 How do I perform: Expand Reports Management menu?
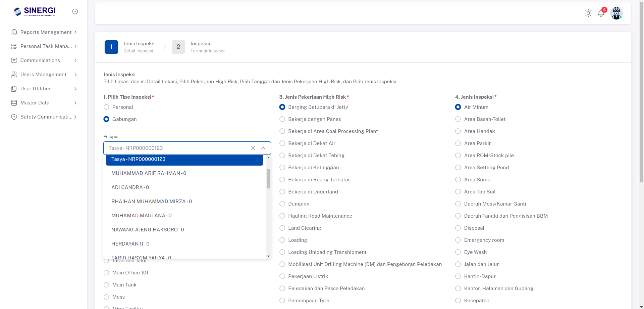(x=75, y=32)
